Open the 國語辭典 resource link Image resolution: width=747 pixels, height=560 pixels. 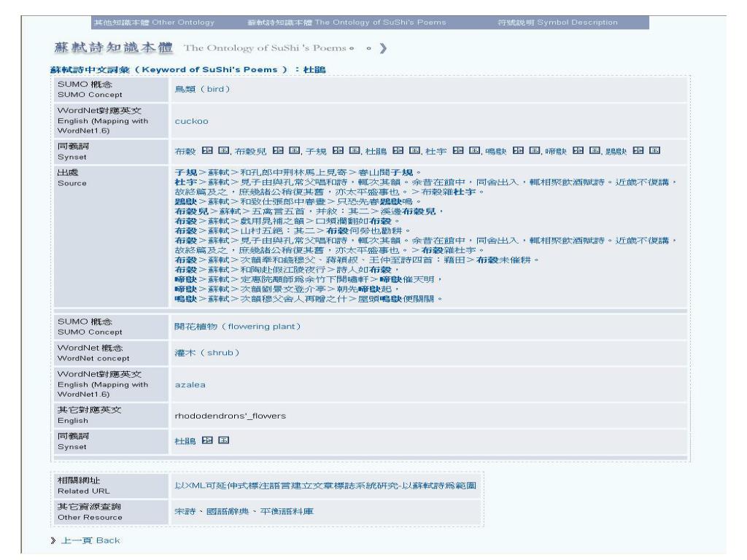pyautogui.click(x=228, y=511)
